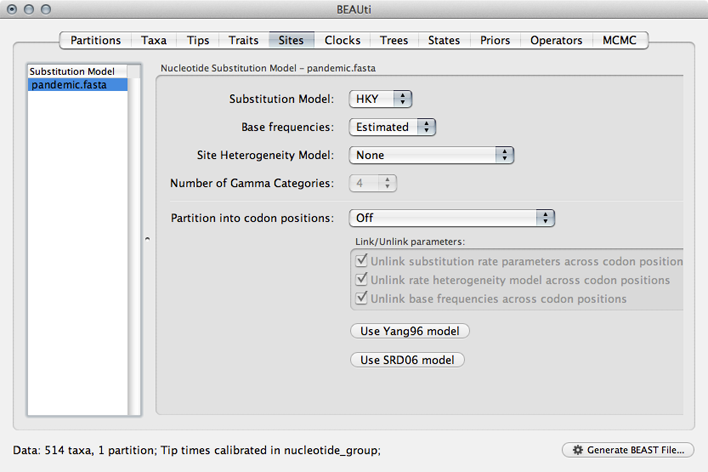The image size is (708, 472).
Task: Switch to the Tips tab
Action: click(198, 40)
